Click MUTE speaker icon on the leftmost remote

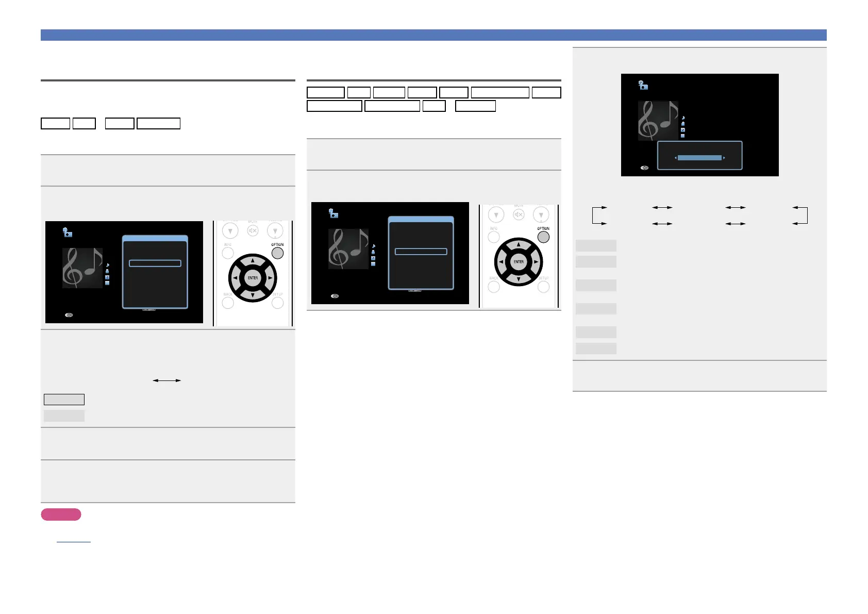(x=253, y=231)
